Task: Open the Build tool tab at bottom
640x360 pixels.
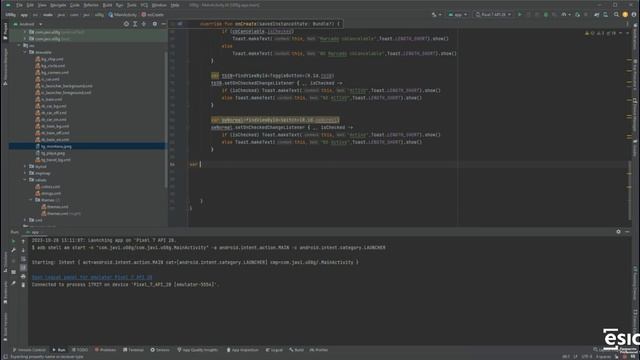Action: coord(297,350)
